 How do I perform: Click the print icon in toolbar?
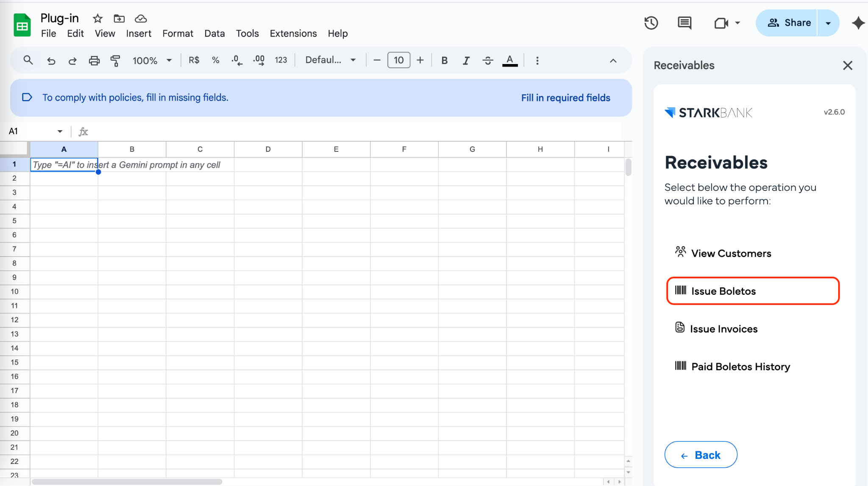[94, 61]
